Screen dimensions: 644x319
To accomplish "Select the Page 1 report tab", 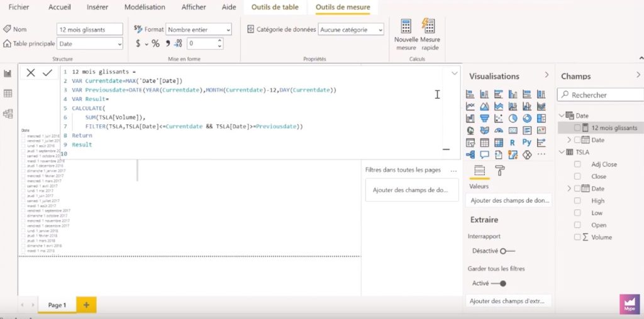I will [x=57, y=305].
